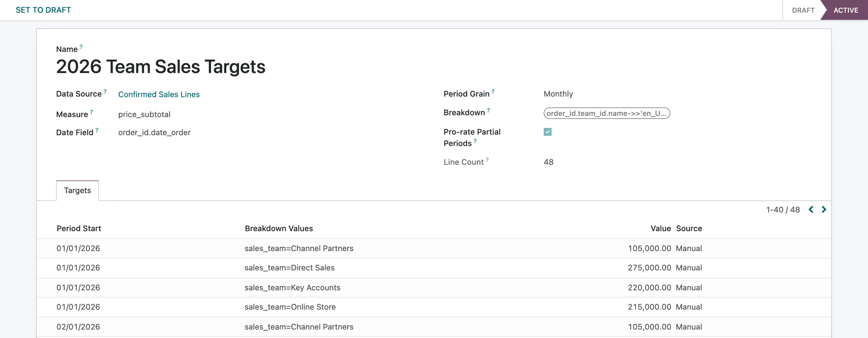Open sales_team=Key Accounts target row
The image size is (868, 338).
coord(434,288)
